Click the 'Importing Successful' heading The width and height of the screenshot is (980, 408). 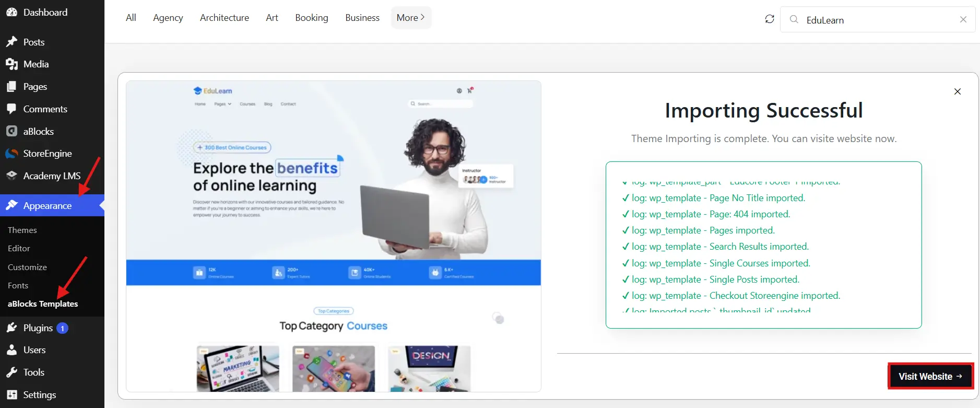coord(764,111)
